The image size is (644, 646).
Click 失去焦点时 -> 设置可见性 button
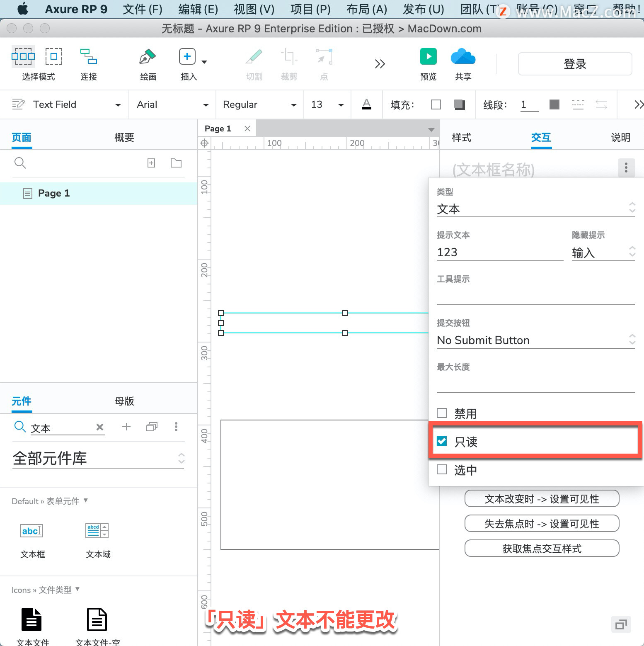(542, 524)
